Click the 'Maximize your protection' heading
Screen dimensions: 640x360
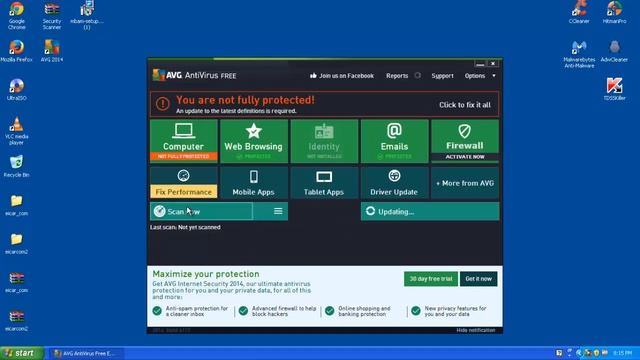(206, 274)
